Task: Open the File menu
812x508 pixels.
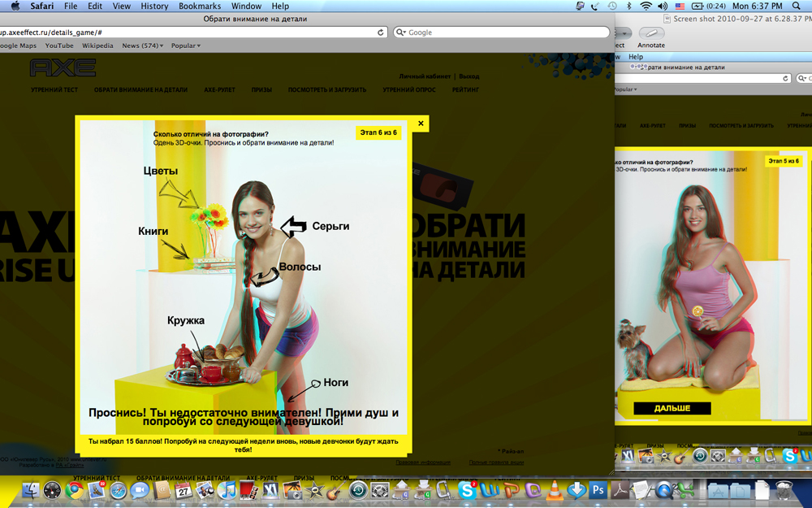Action: click(x=71, y=6)
